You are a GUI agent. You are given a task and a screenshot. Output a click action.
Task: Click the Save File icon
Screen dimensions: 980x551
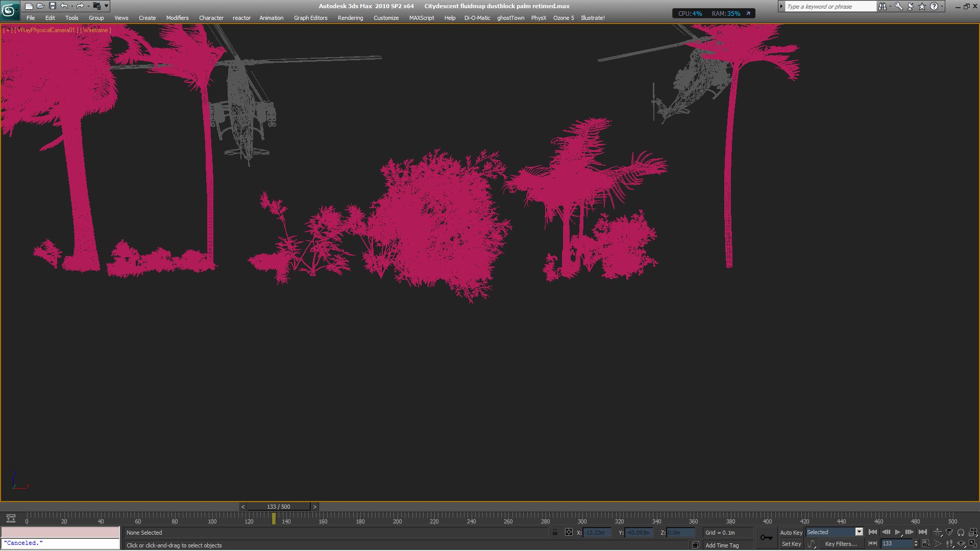(x=53, y=6)
